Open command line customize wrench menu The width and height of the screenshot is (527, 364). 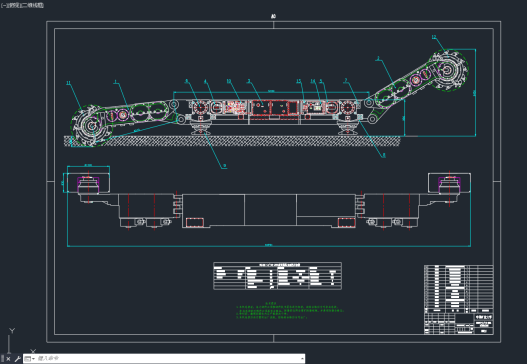coord(17,359)
